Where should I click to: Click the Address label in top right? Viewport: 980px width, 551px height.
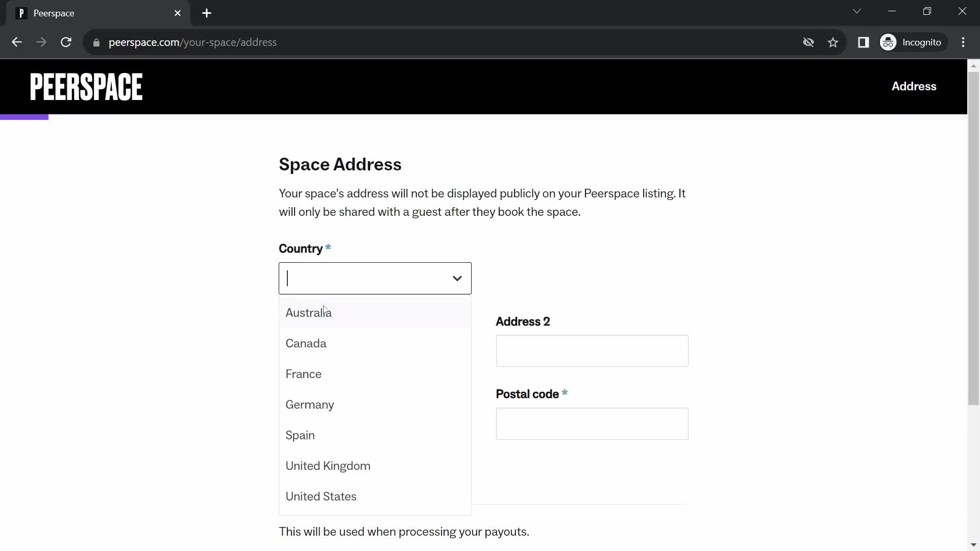[914, 86]
